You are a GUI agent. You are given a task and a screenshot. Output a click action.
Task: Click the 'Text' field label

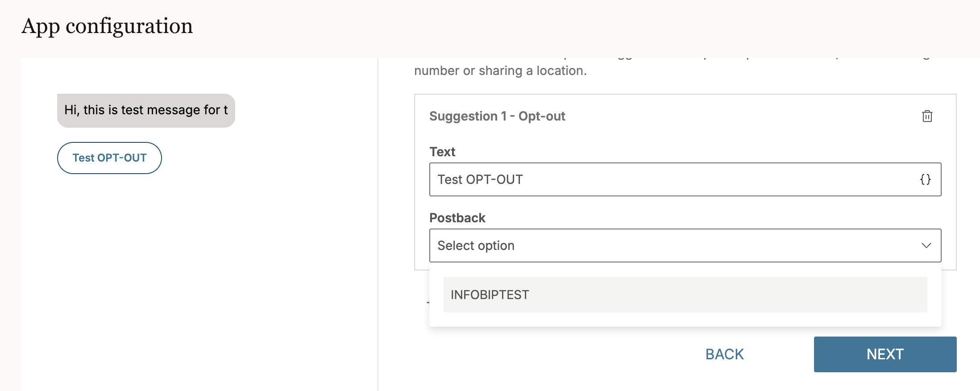pyautogui.click(x=442, y=152)
